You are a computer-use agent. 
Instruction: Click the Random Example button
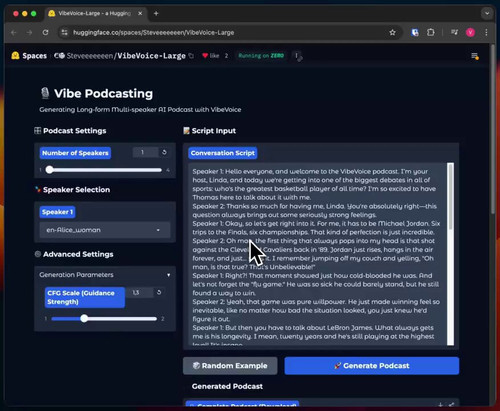230,366
